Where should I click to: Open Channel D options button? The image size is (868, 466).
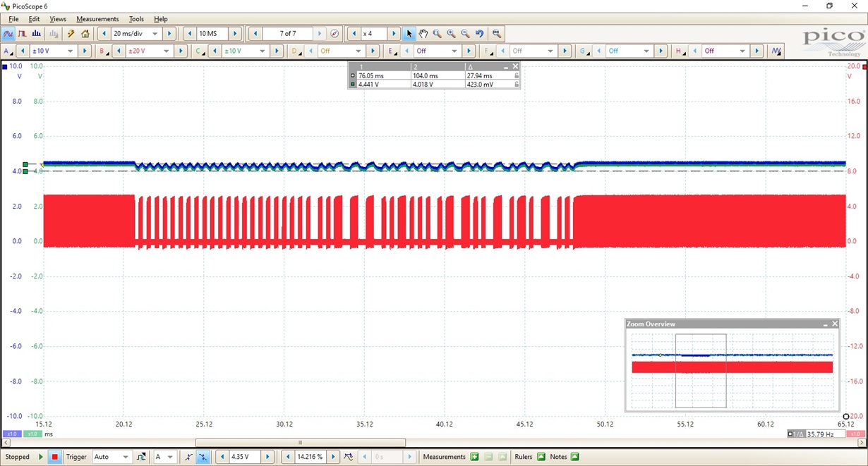coord(296,51)
